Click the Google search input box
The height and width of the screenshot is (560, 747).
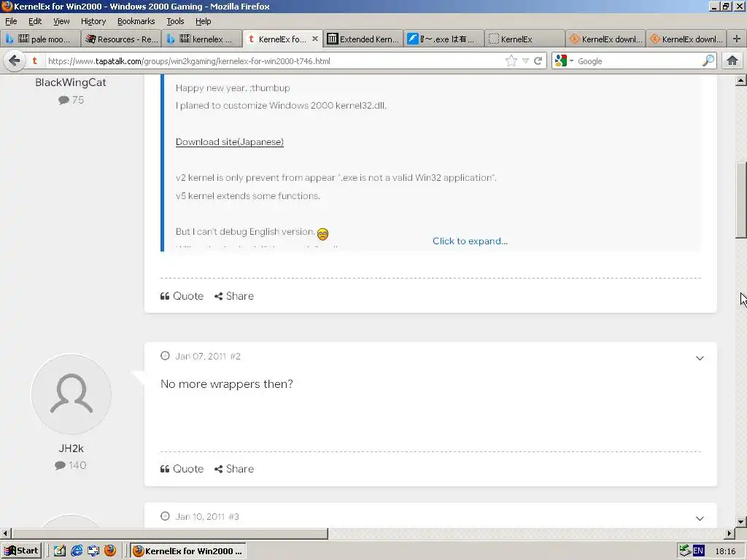(x=638, y=61)
